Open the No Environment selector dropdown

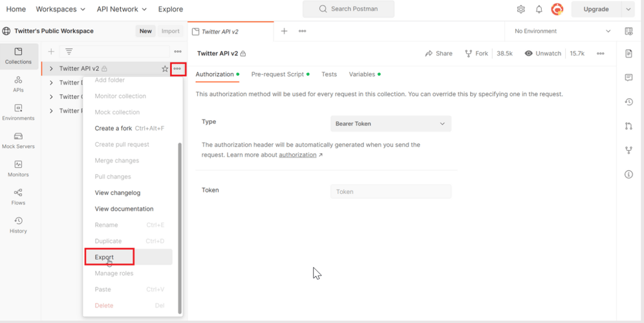[x=563, y=31]
